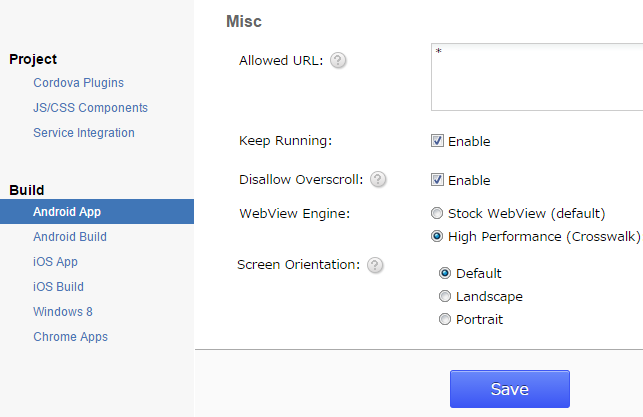Select Stock WebView (default) engine

[437, 213]
